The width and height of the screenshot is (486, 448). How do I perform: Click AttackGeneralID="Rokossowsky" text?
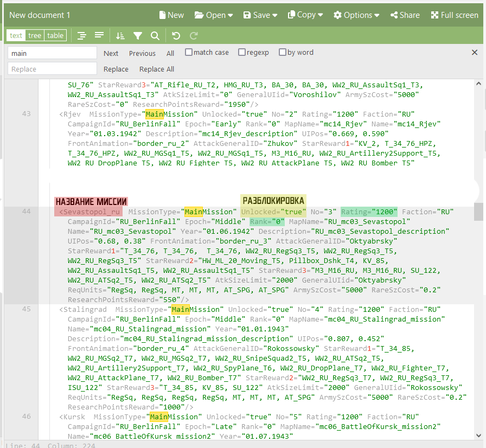pyautogui.click(x=257, y=349)
